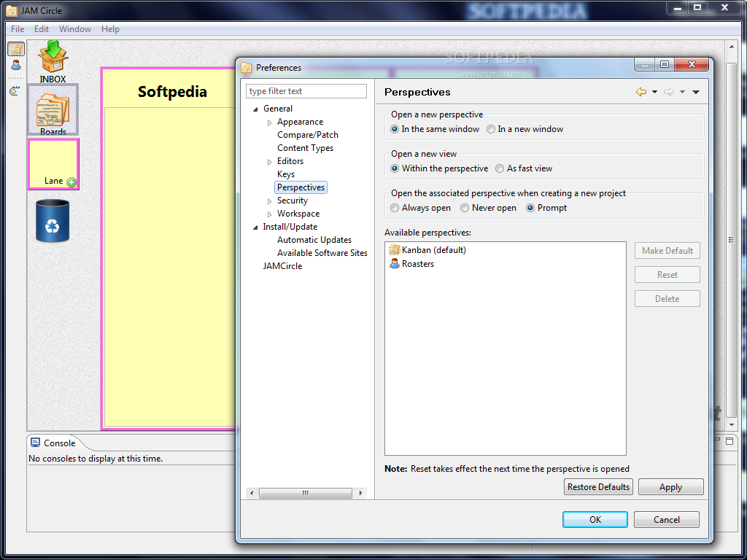Click the Softpedia board title
The image size is (747, 560).
[172, 91]
